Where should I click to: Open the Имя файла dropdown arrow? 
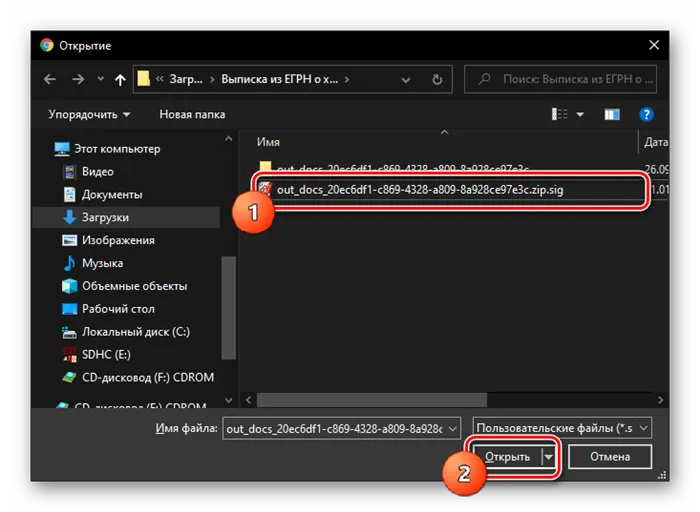coord(452,429)
